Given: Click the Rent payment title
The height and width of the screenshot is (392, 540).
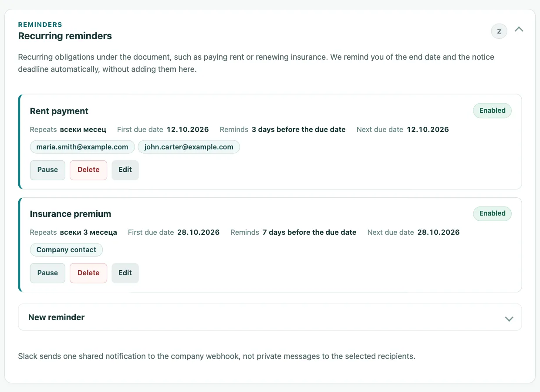Looking at the screenshot, I should pos(59,111).
